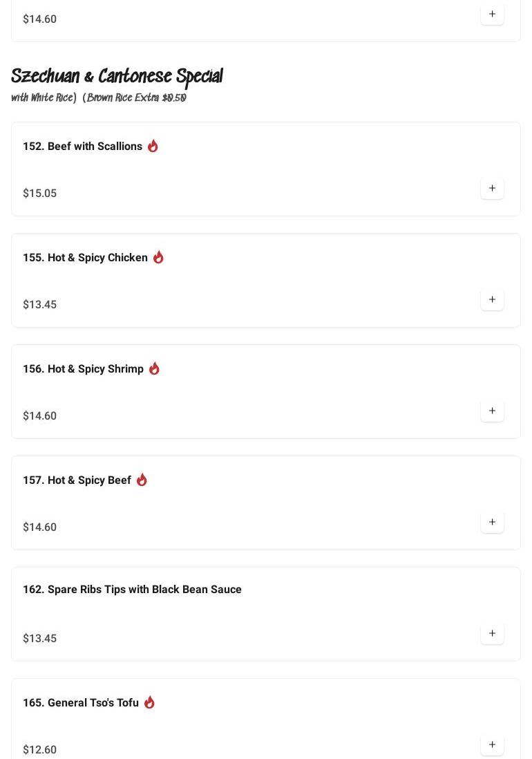View 162. Spare Ribs Tips with Black Bean Sauce
The height and width of the screenshot is (759, 532).
[x=132, y=590]
